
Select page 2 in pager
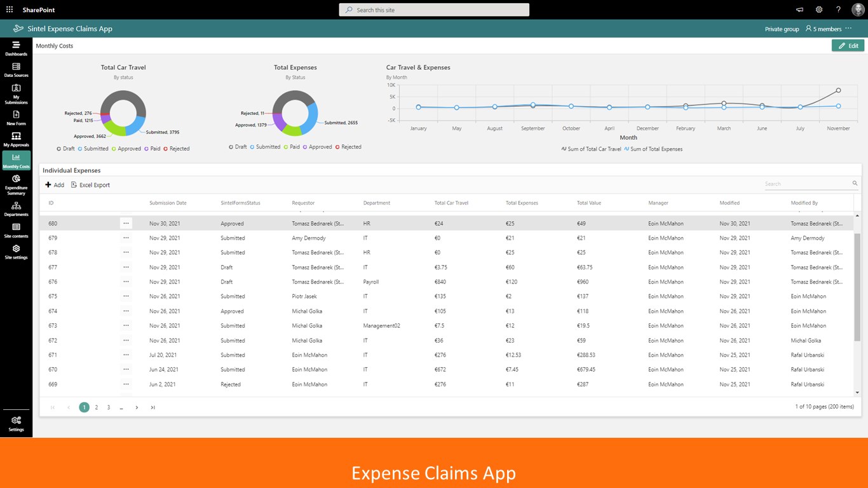click(x=97, y=407)
